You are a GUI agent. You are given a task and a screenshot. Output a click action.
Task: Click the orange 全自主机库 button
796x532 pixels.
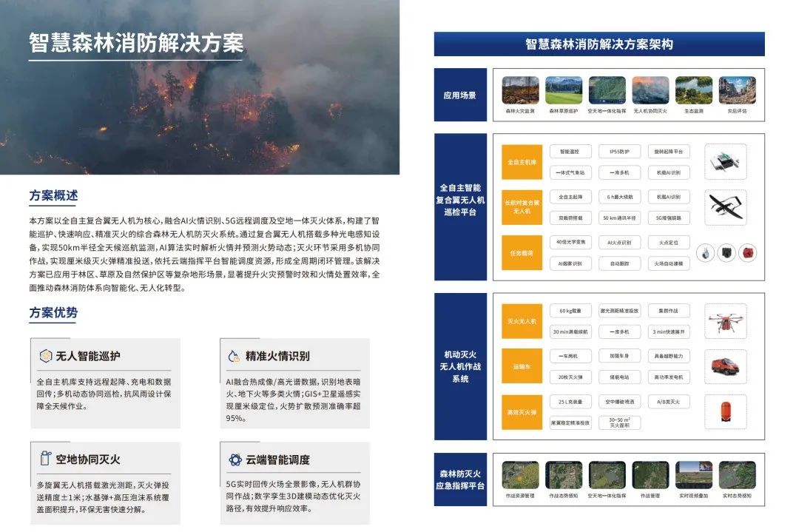click(x=522, y=162)
